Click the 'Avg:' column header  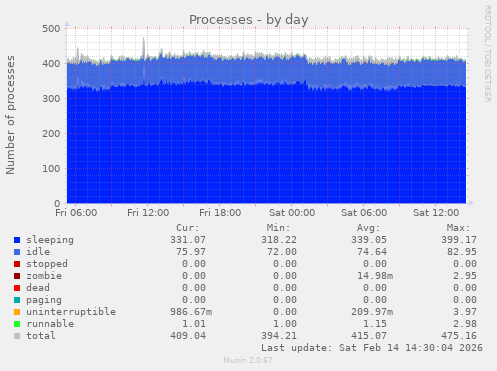368,228
